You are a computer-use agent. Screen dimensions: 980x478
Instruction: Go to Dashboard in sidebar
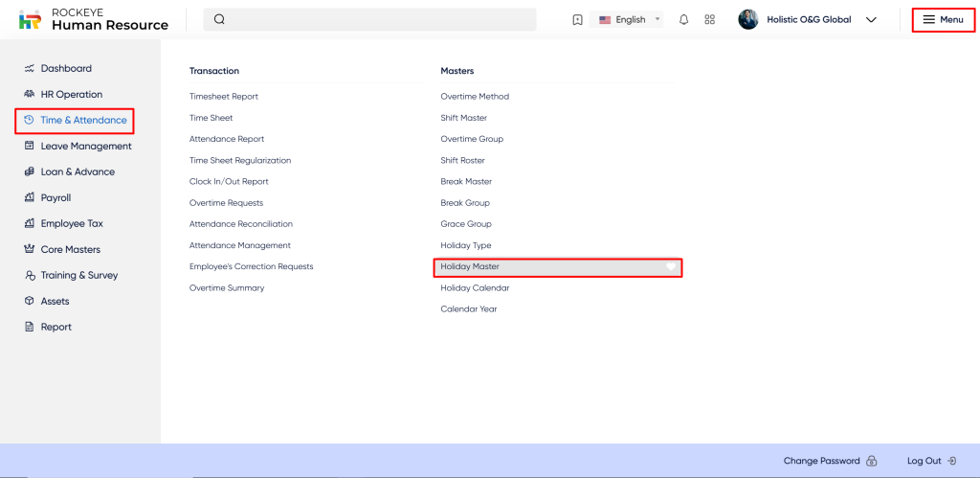(66, 68)
